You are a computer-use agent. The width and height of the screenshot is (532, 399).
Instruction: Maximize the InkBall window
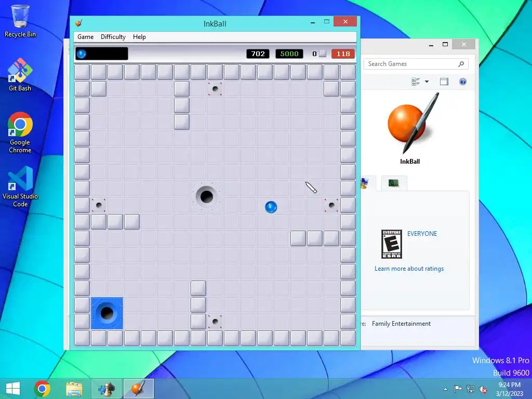point(326,22)
